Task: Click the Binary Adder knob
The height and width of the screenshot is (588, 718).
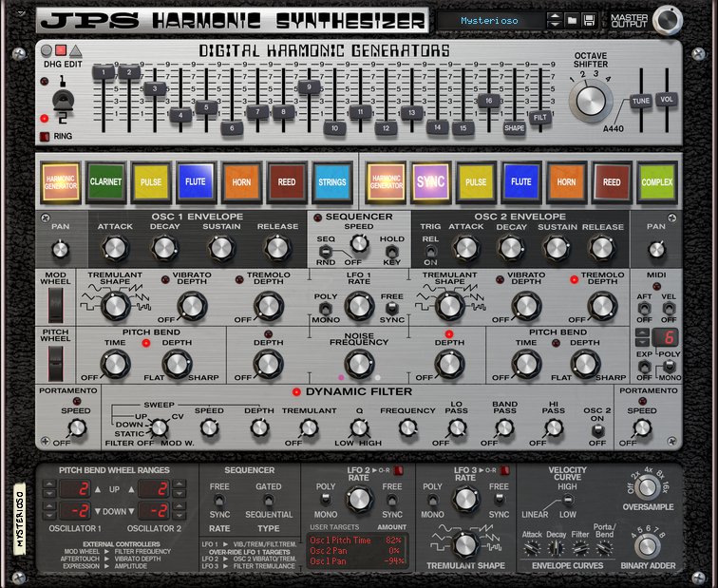Action: tap(648, 546)
